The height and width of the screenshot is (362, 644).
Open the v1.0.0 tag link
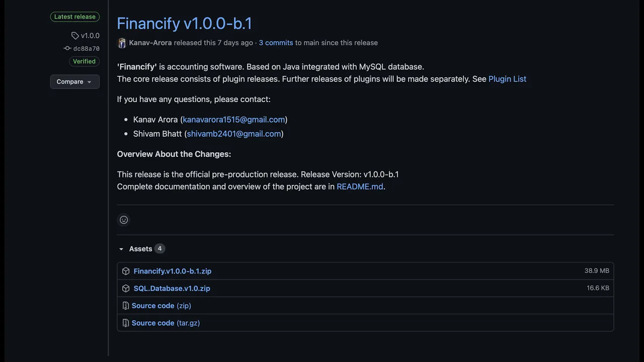click(x=90, y=36)
